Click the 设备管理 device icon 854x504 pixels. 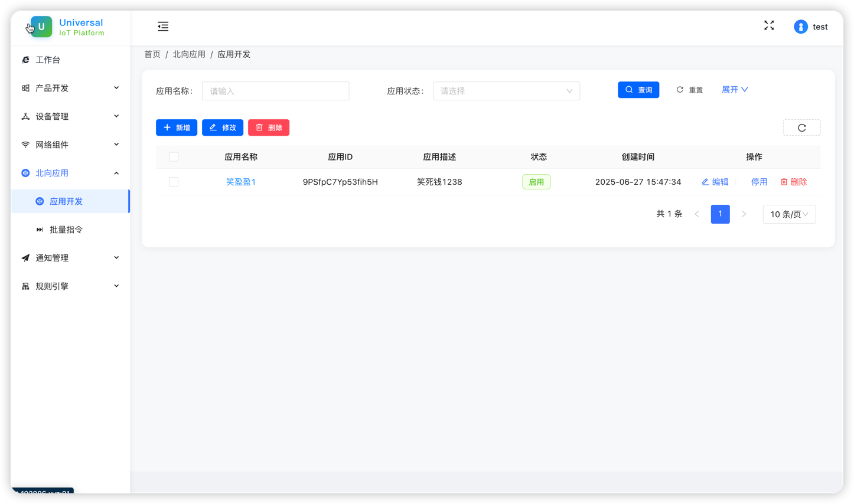point(25,116)
